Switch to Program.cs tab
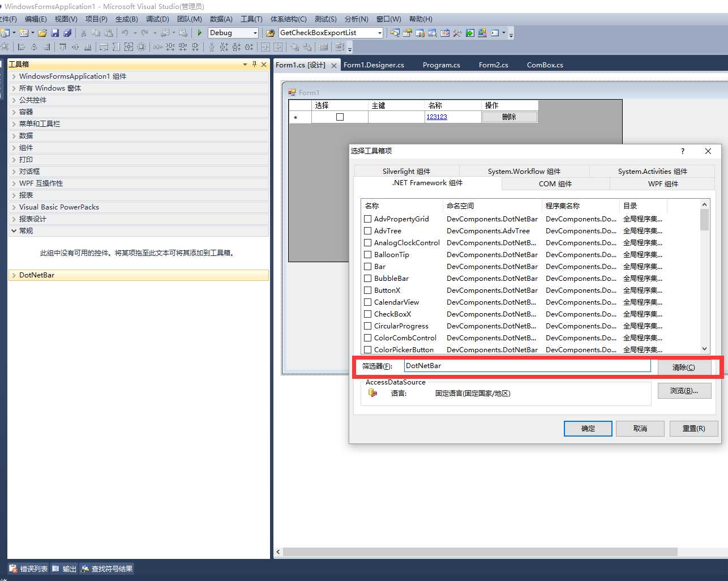Image resolution: width=728 pixels, height=581 pixels. pyautogui.click(x=442, y=65)
